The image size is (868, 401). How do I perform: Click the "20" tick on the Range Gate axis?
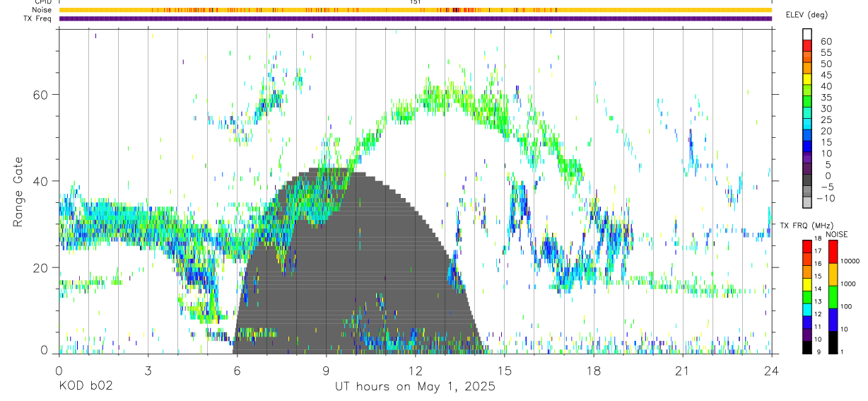[x=42, y=267]
